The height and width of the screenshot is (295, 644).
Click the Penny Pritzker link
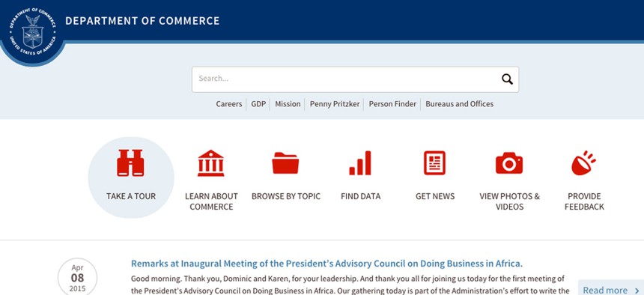[335, 104]
